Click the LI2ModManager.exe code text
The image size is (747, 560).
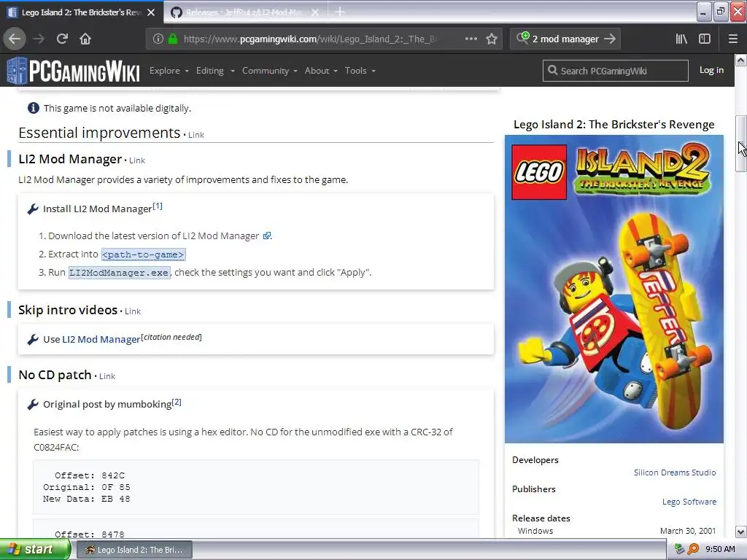tap(119, 273)
